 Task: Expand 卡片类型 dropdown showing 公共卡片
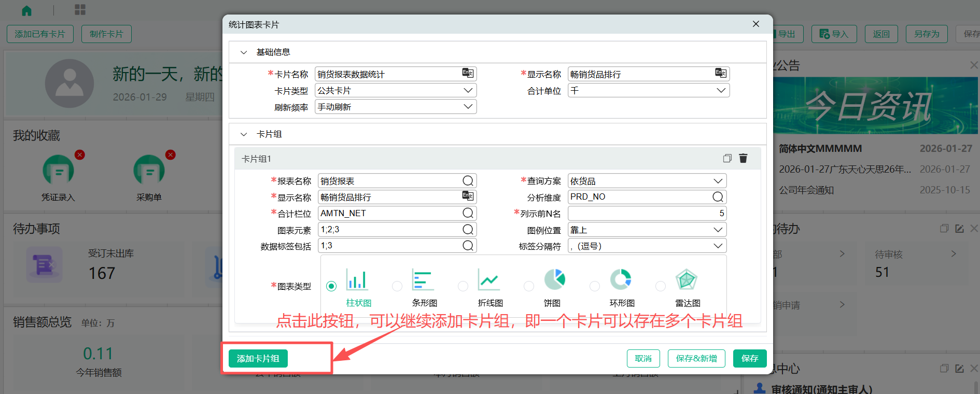tap(468, 90)
